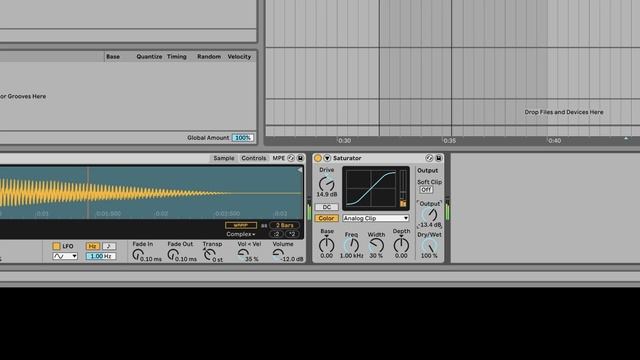Viewport: 640px width, 360px height.
Task: Toggle the DC filter button
Action: (327, 207)
